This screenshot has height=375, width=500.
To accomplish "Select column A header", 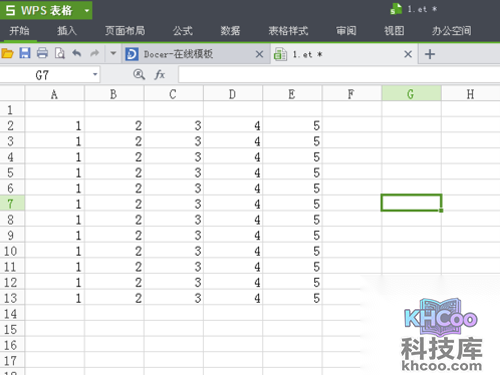I will tap(54, 94).
